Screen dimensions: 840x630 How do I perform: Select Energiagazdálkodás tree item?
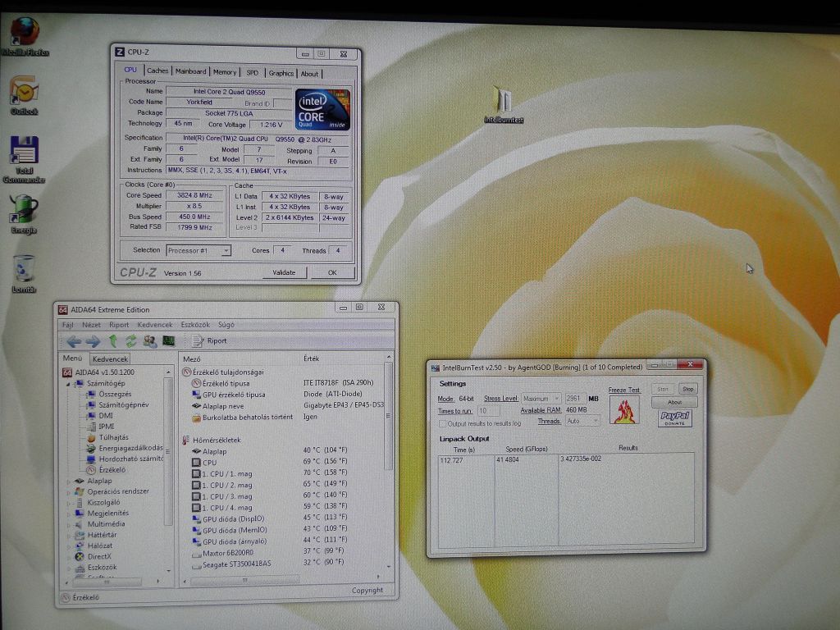coord(125,448)
